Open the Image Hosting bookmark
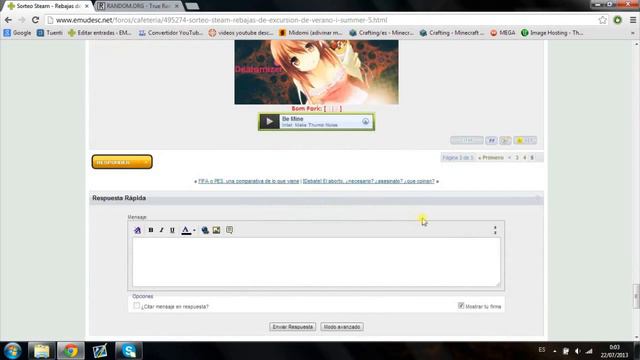The height and width of the screenshot is (360, 640). [552, 33]
